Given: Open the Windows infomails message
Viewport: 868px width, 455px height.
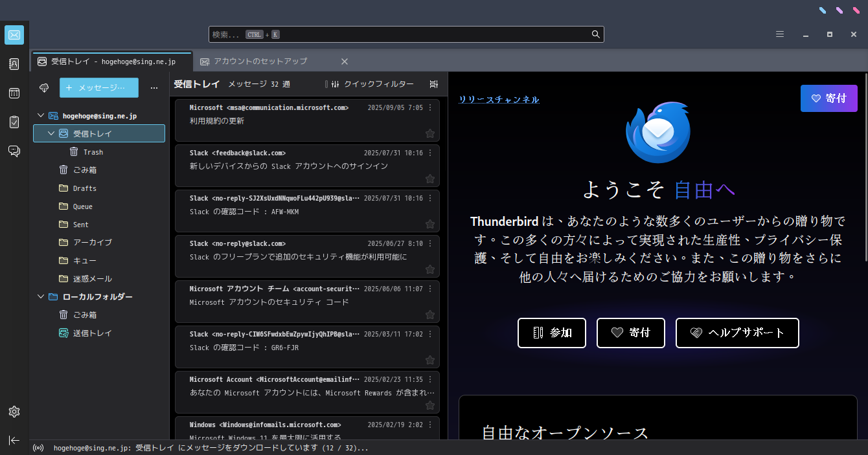Looking at the screenshot, I should point(307,428).
